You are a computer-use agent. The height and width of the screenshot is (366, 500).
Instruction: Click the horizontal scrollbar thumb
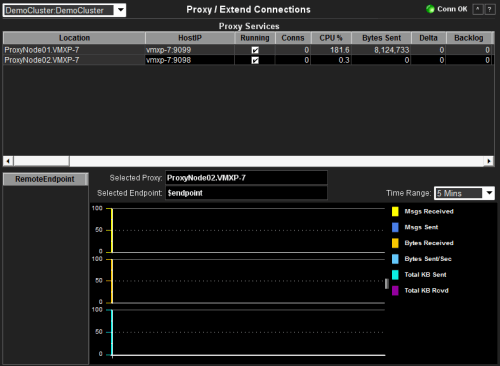coord(41,161)
